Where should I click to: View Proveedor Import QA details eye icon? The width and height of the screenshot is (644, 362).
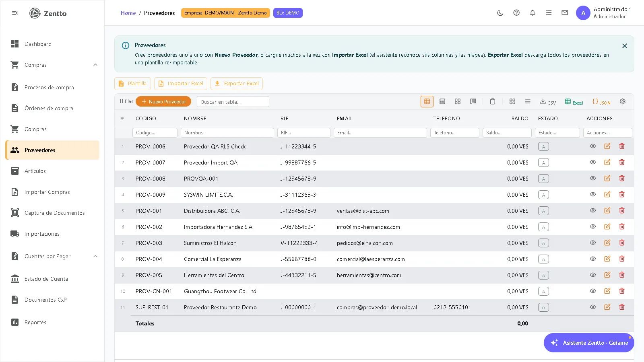point(593,162)
